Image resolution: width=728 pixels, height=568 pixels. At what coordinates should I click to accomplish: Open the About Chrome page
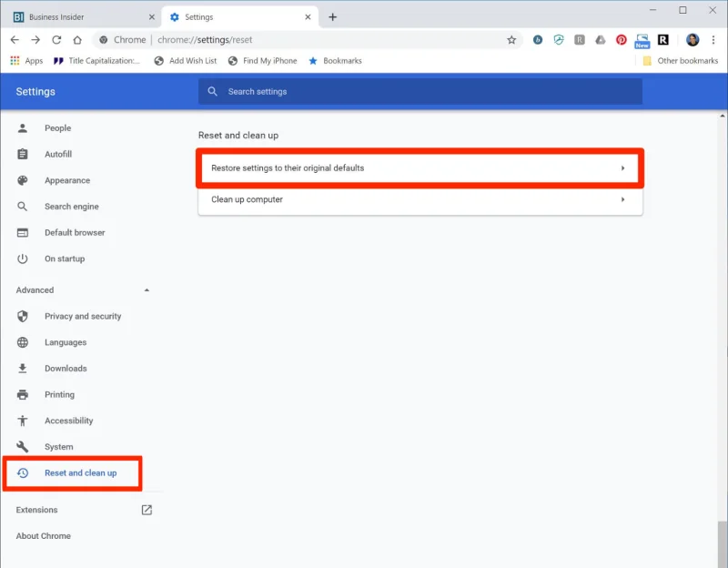coord(43,536)
